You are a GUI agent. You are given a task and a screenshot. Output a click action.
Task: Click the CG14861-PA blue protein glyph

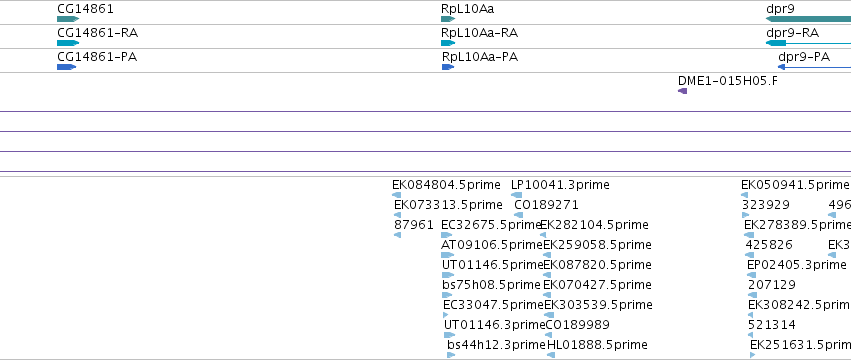pos(66,67)
